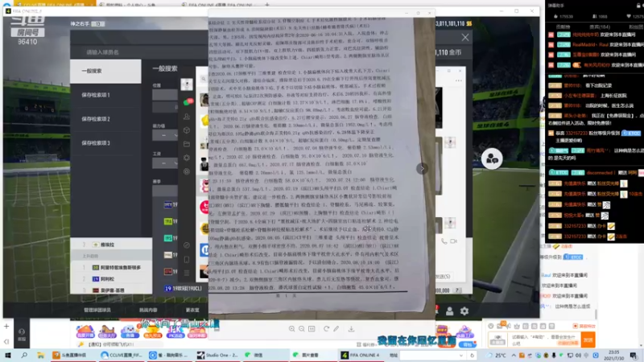Click the orange send button in stream chat

click(x=588, y=340)
